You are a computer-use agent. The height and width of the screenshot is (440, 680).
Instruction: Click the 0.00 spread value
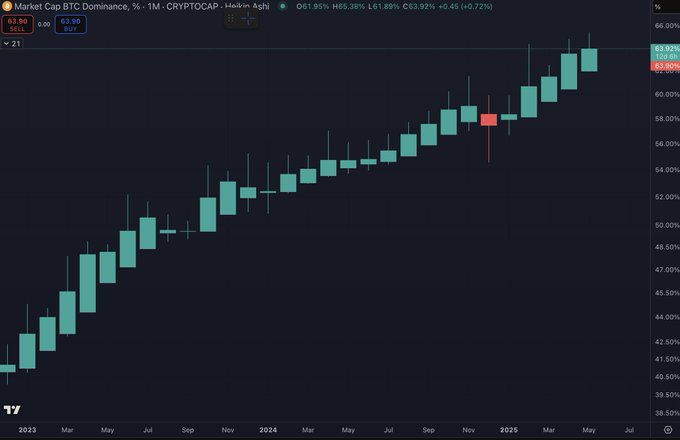(44, 25)
